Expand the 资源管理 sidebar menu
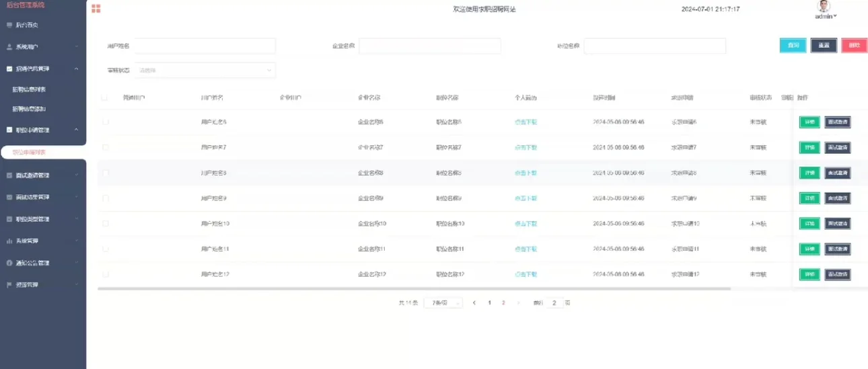The width and height of the screenshot is (868, 369). 77,284
